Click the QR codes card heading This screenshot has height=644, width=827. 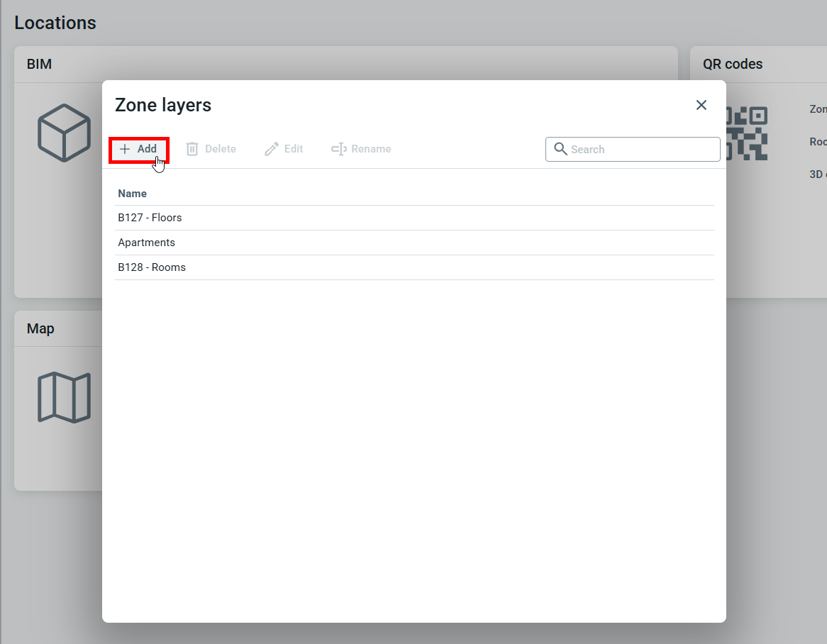[733, 65]
